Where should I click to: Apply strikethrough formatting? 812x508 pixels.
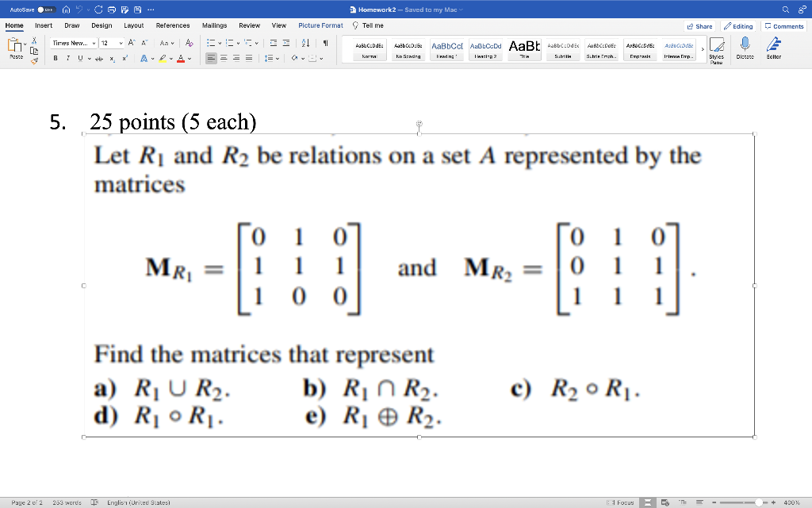[x=100, y=57]
